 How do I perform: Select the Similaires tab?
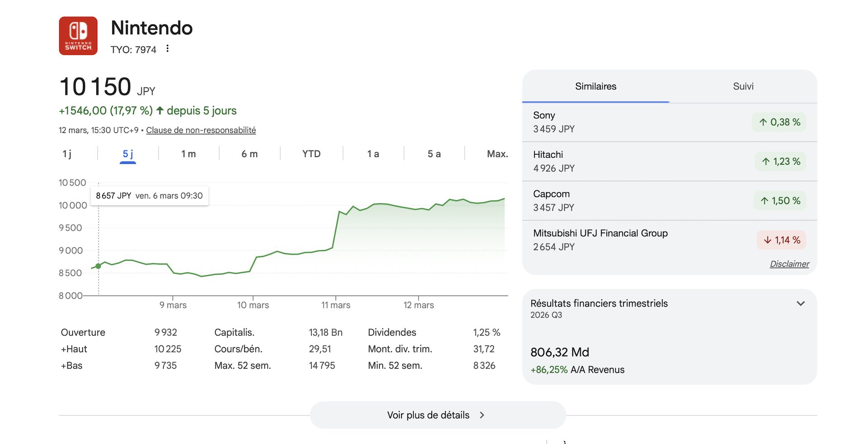coord(595,86)
